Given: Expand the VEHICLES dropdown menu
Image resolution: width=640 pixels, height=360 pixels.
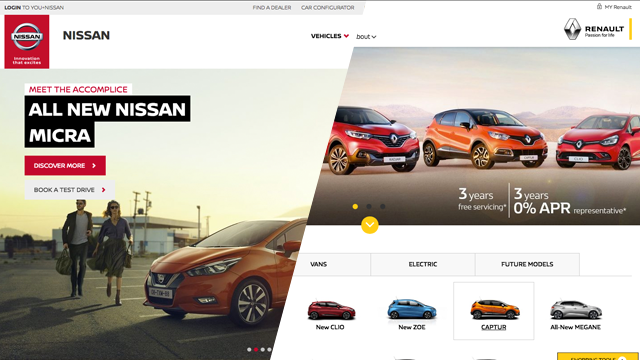Looking at the screenshot, I should (330, 36).
